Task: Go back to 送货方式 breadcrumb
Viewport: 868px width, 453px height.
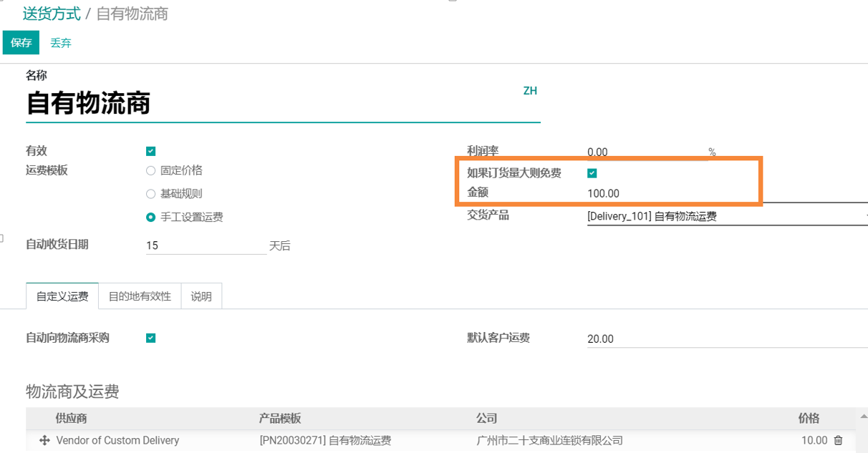Action: coord(52,14)
